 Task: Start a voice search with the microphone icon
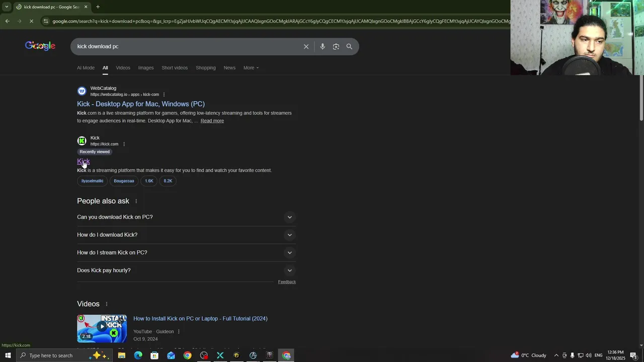click(323, 46)
